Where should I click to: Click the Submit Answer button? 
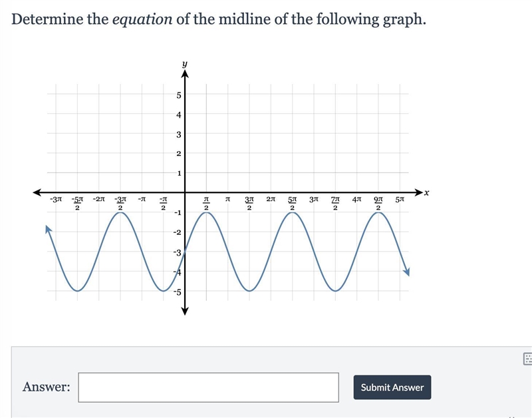392,387
